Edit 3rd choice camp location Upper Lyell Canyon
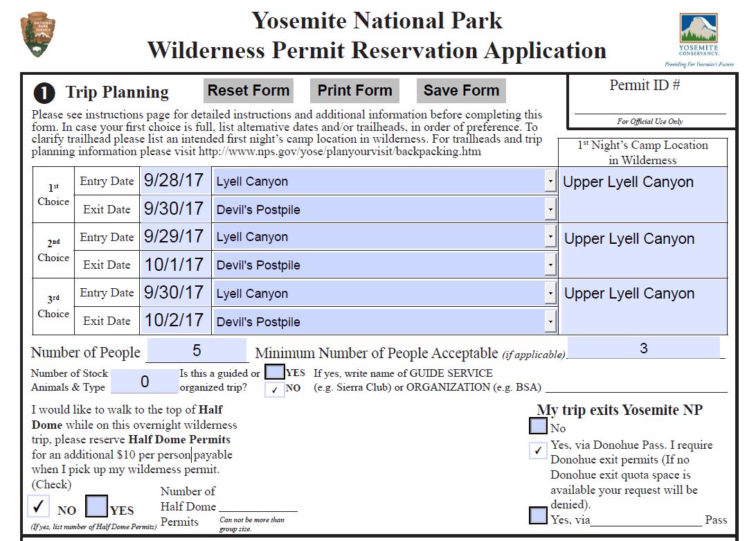756x541 pixels. (x=643, y=306)
